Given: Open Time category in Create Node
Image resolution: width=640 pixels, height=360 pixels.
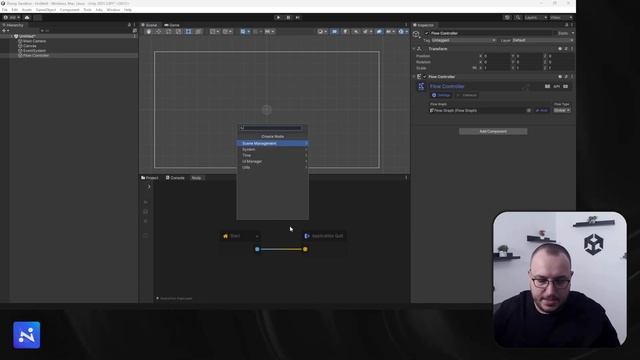Looking at the screenshot, I should coord(273,156).
